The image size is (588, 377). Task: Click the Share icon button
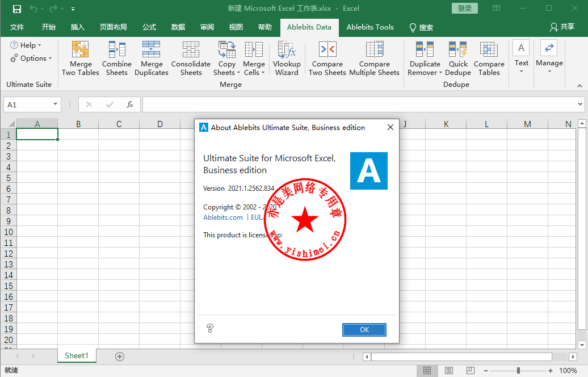coord(562,27)
